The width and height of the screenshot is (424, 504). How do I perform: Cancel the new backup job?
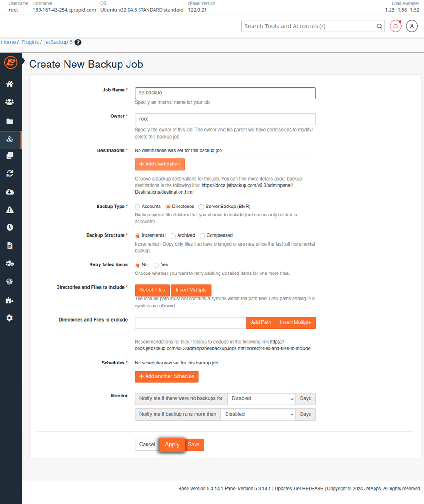click(147, 445)
